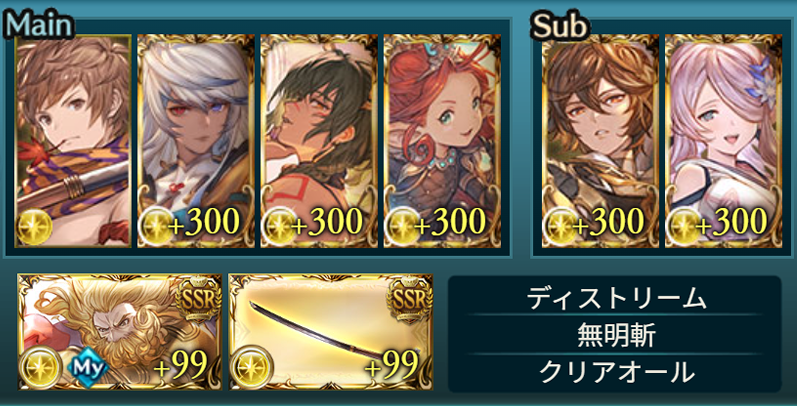
Task: Click the bearded golden summon card
Action: (x=120, y=332)
